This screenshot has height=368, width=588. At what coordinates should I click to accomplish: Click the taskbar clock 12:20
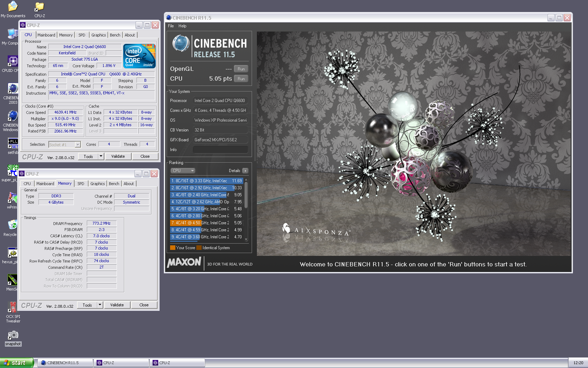[578, 363]
